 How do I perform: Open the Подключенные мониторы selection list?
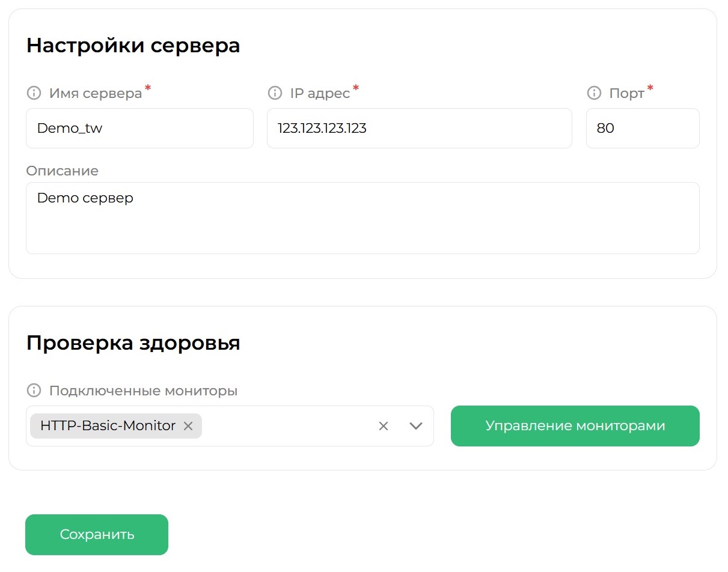click(289, 425)
